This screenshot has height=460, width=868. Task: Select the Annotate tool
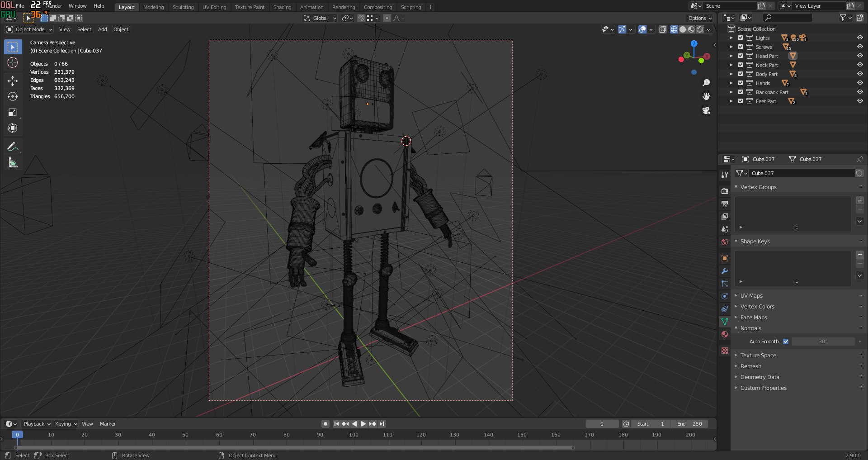pos(13,147)
